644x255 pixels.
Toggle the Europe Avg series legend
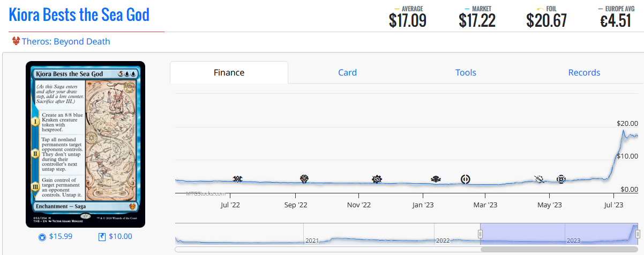(x=616, y=9)
